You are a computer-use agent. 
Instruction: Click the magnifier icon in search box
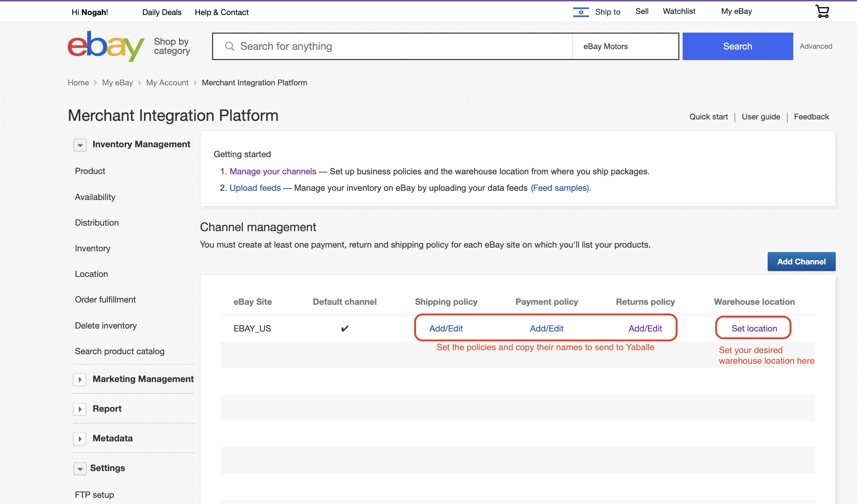230,46
